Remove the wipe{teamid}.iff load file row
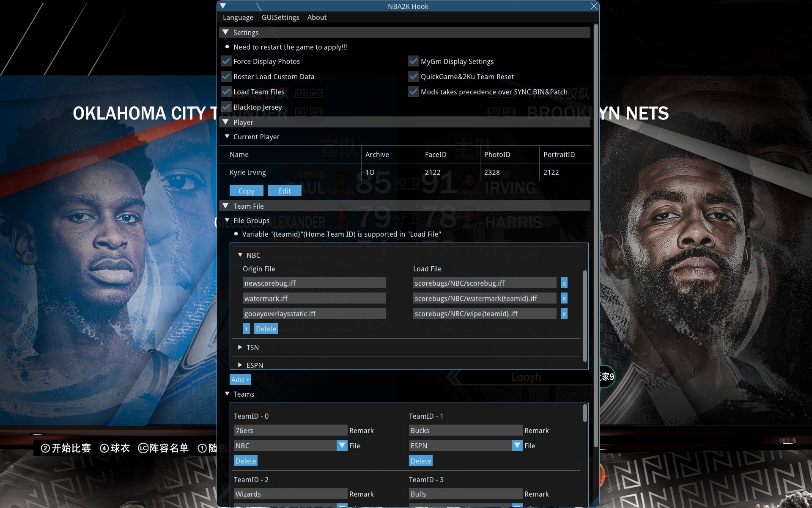This screenshot has width=812, height=508. pos(564,314)
